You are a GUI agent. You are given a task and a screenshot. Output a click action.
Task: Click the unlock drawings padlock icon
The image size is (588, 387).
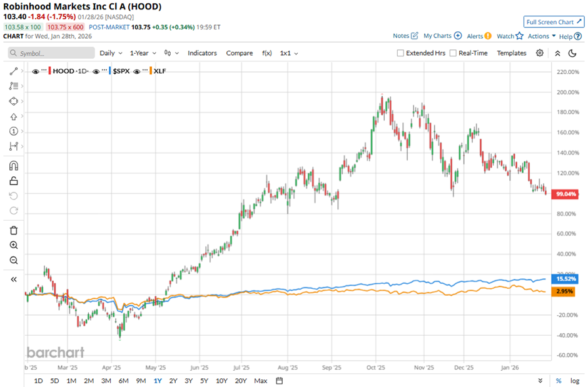pos(13,181)
